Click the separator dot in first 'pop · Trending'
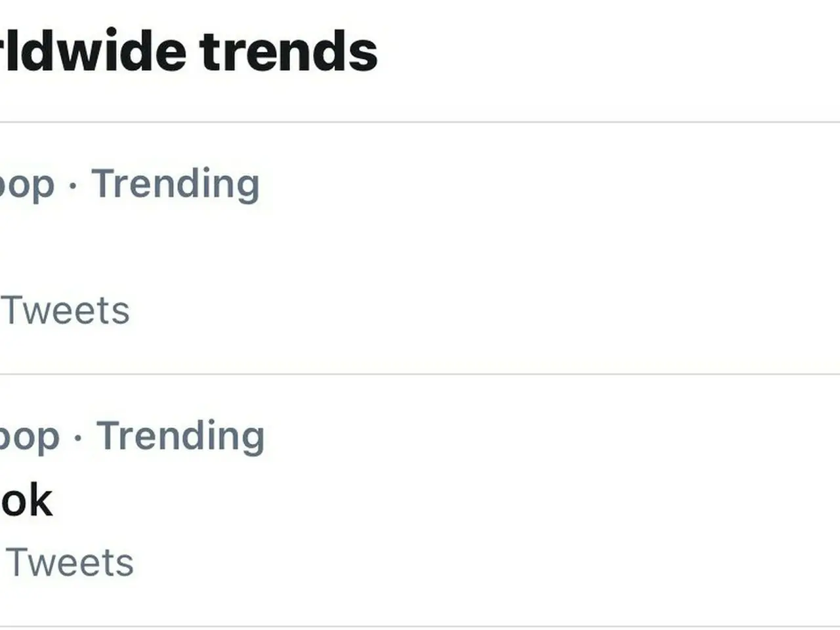The image size is (840, 630). (x=73, y=185)
